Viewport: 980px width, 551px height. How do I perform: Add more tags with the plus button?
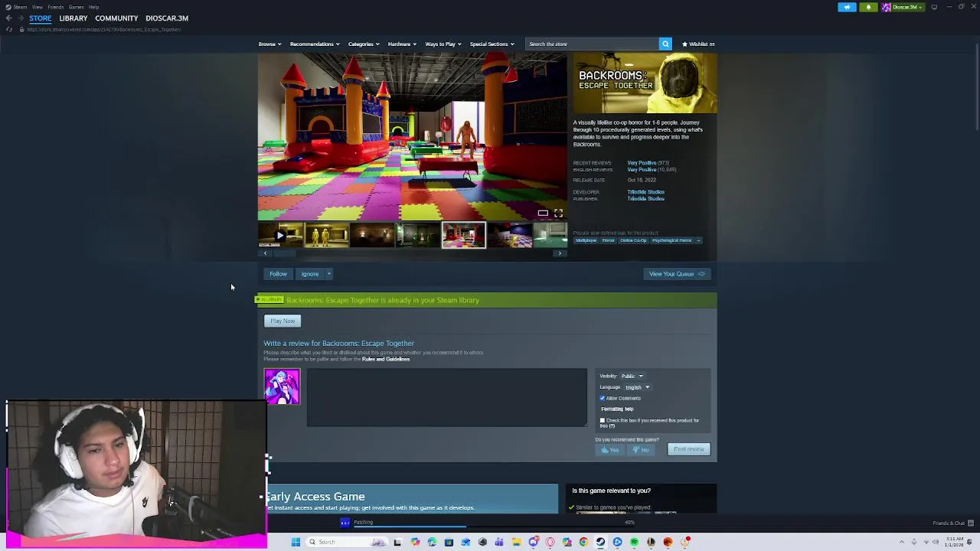coord(698,240)
